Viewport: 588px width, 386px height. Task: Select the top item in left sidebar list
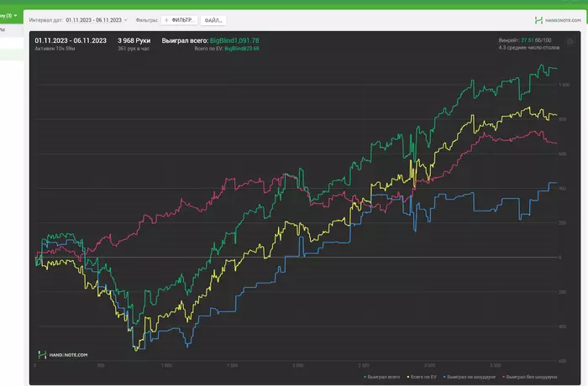pyautogui.click(x=12, y=30)
